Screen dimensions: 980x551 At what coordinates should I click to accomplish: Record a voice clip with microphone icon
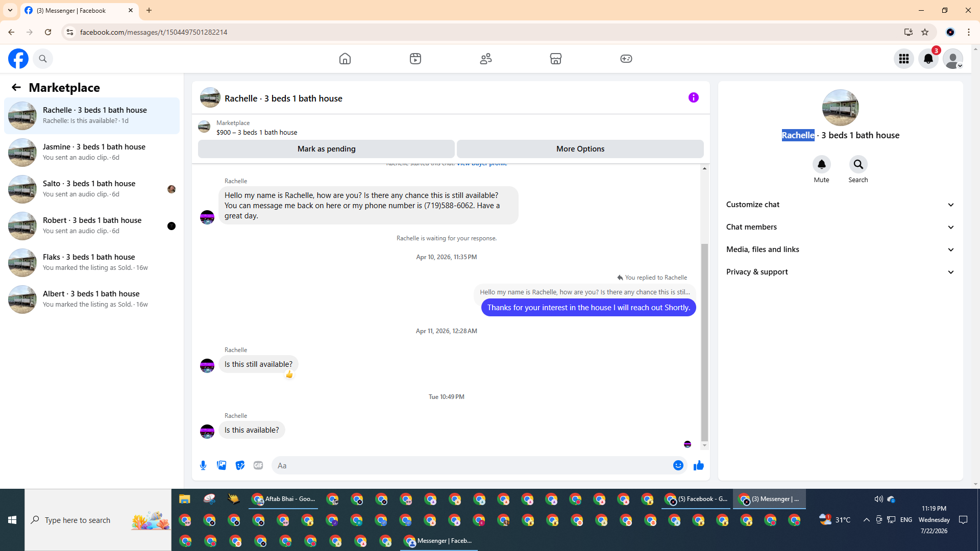coord(203,465)
